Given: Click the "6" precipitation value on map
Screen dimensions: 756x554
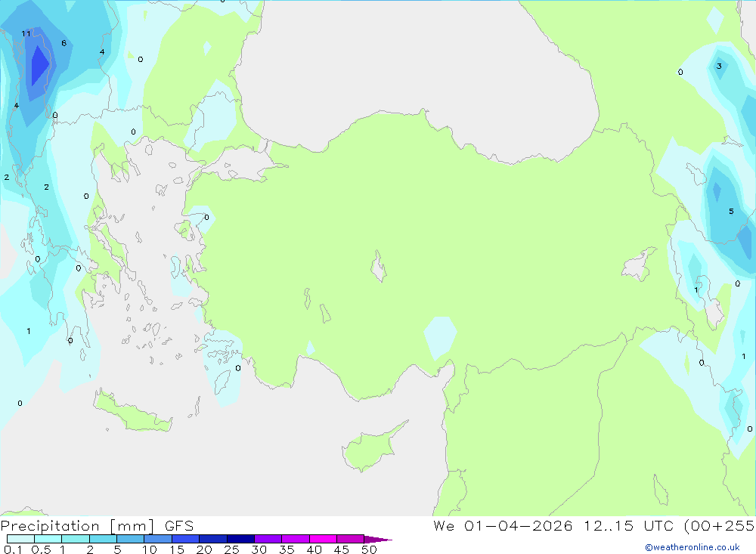Looking at the screenshot, I should (64, 43).
